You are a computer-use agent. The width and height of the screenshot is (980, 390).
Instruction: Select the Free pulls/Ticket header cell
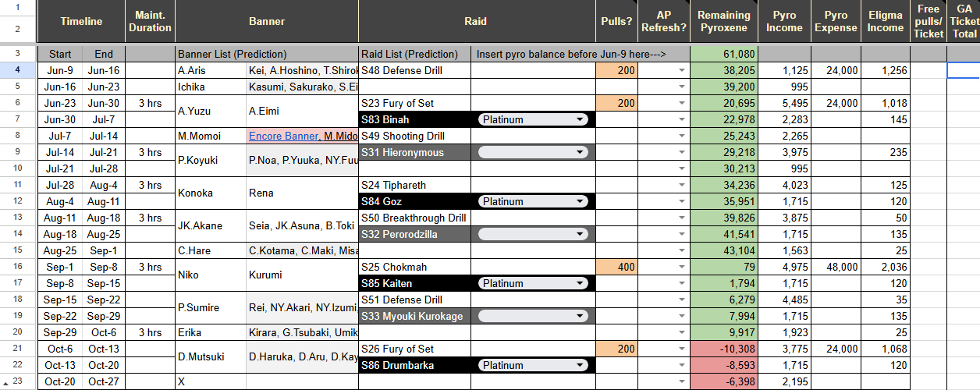(929, 21)
